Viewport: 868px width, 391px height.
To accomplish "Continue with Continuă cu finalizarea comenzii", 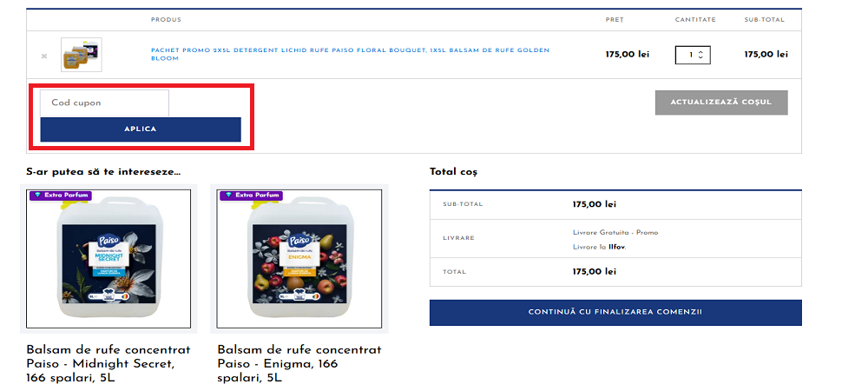I will coord(615,312).
